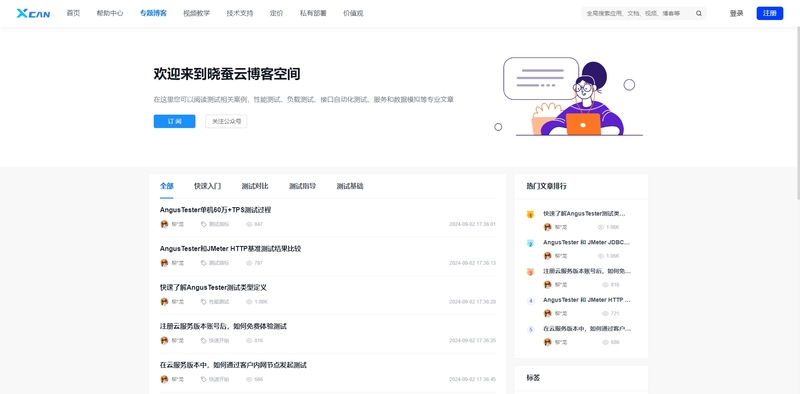Click timestamp 2024-09-02 17:36:01
800x394 pixels.
[472, 224]
